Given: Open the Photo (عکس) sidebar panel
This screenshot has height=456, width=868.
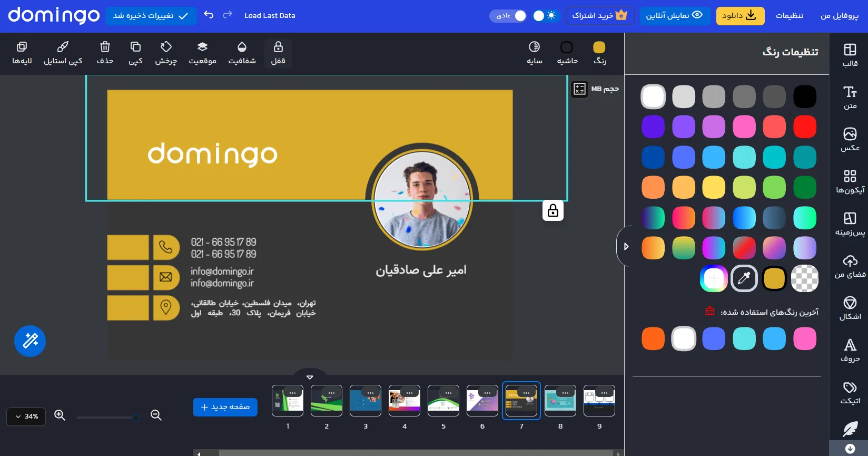Looking at the screenshot, I should click(x=850, y=140).
